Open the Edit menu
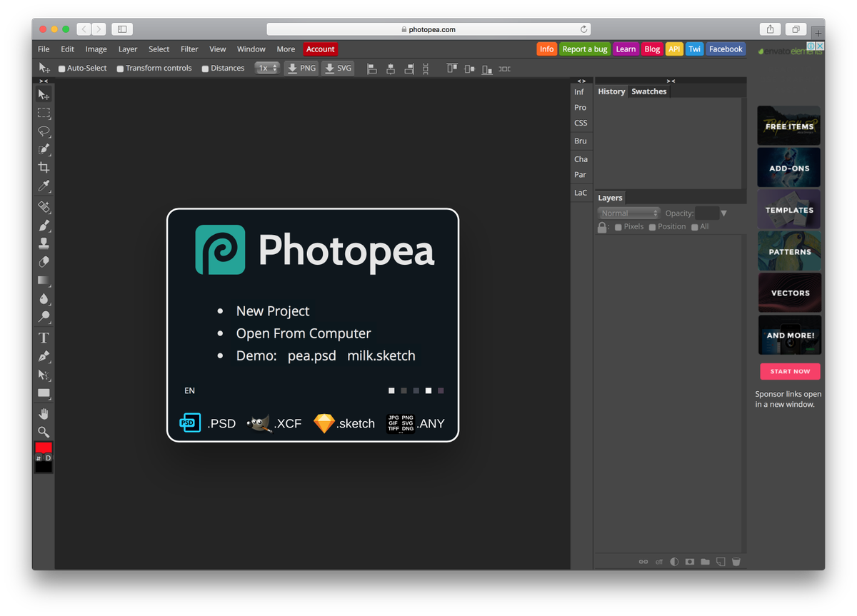The image size is (857, 616). [x=67, y=49]
